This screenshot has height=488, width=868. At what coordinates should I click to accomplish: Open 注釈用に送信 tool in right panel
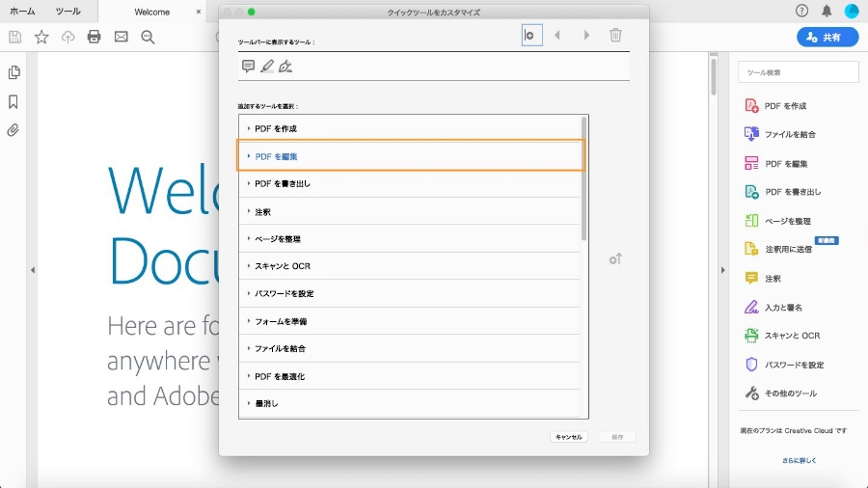778,249
